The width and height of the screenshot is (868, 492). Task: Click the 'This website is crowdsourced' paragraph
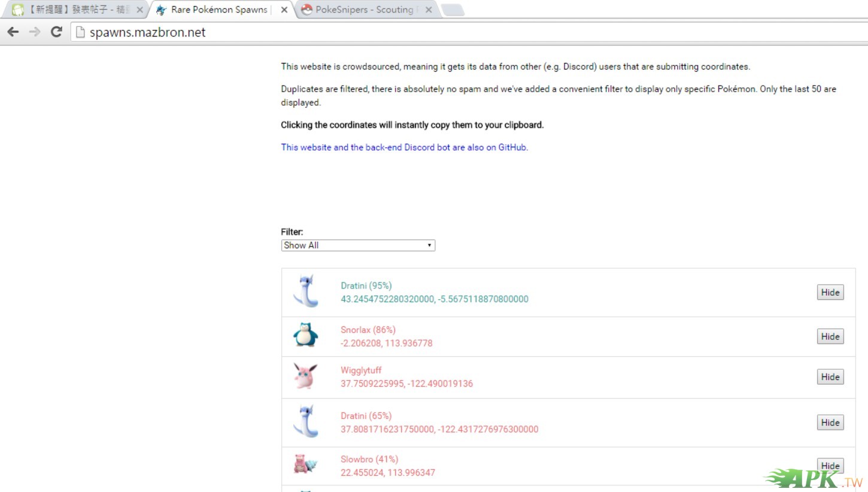click(x=515, y=67)
